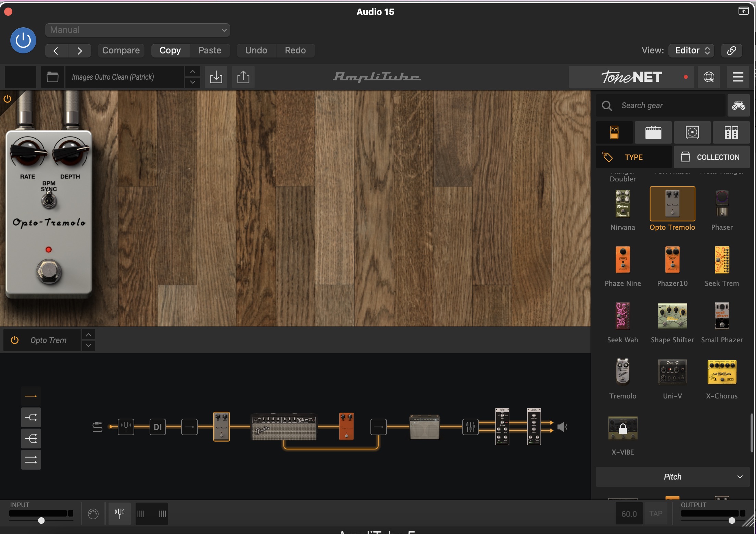Viewport: 756px width, 534px height.
Task: Select the single serial signal routing icon
Action: click(x=31, y=396)
